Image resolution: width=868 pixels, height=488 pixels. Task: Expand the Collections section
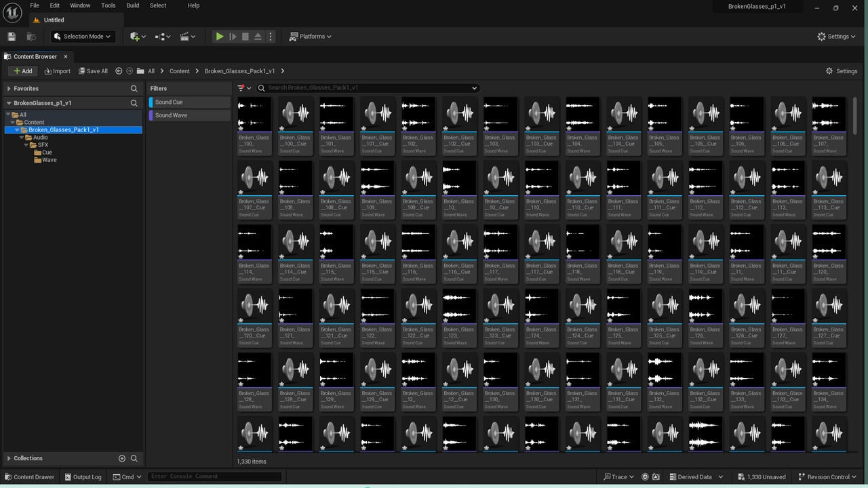click(9, 458)
